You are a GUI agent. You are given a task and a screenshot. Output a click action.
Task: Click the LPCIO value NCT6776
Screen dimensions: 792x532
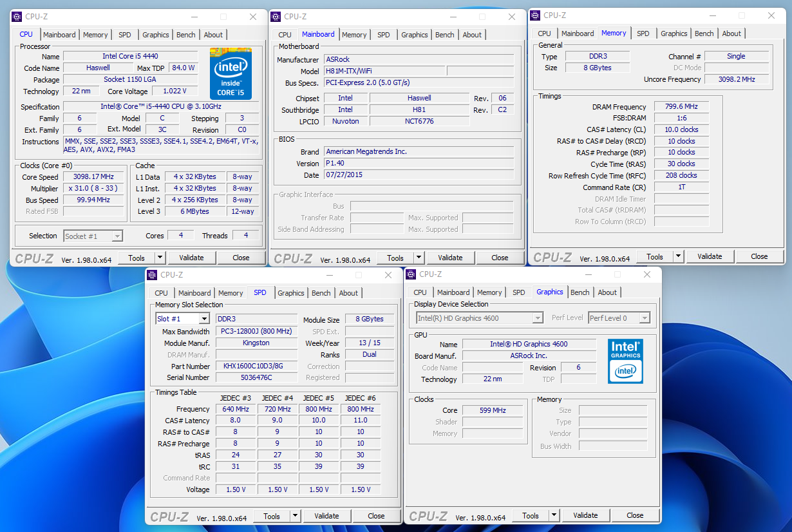point(419,121)
